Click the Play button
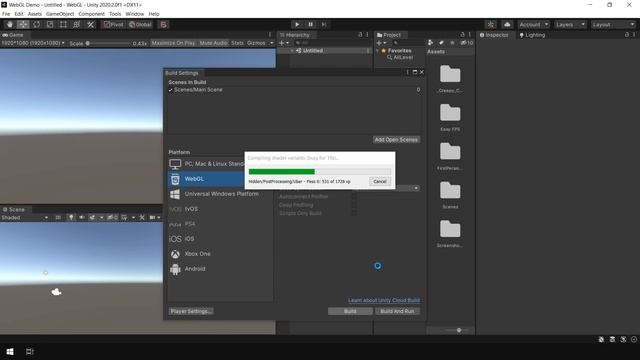This screenshot has width=640, height=360. (x=297, y=24)
